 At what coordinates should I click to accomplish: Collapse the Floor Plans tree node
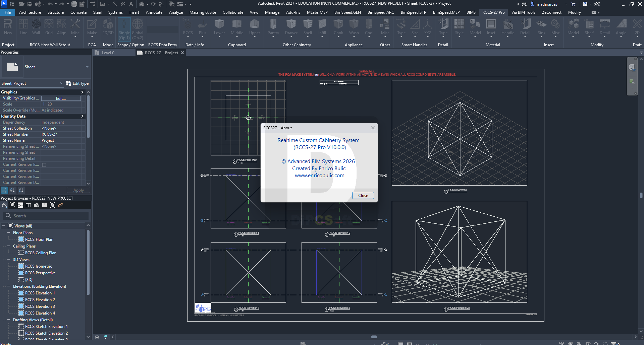[9, 233]
